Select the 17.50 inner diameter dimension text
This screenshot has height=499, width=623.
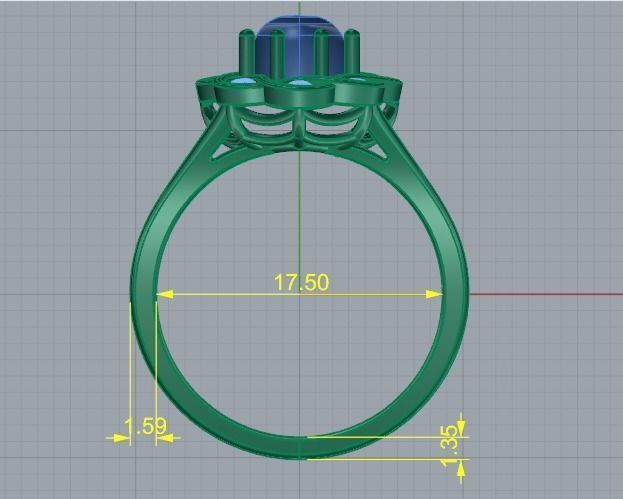tap(302, 282)
